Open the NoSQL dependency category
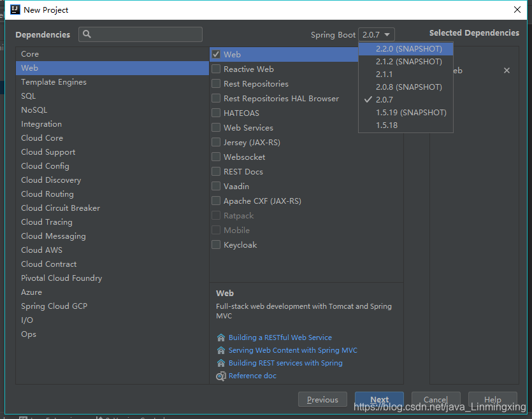The width and height of the screenshot is (532, 419). point(112,110)
